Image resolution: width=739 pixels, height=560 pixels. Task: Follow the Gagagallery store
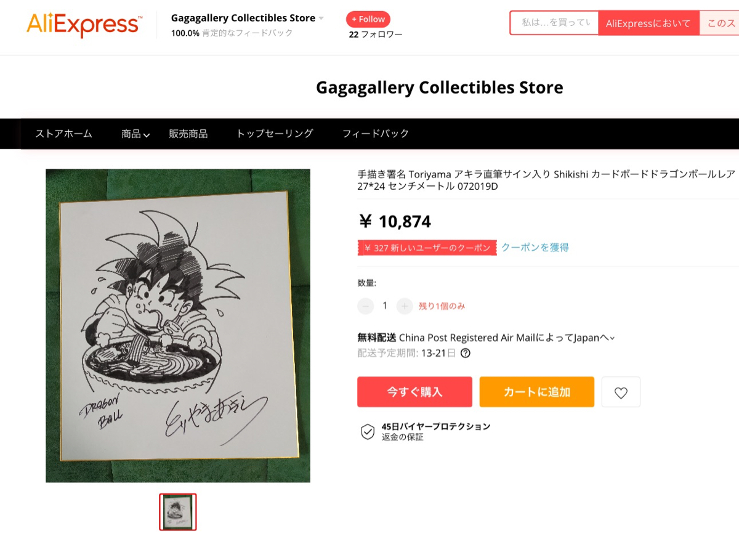coord(368,19)
